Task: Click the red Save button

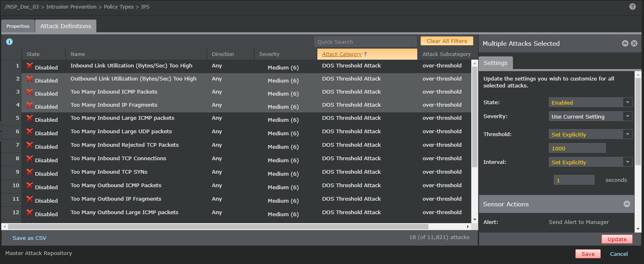Action: (588, 254)
